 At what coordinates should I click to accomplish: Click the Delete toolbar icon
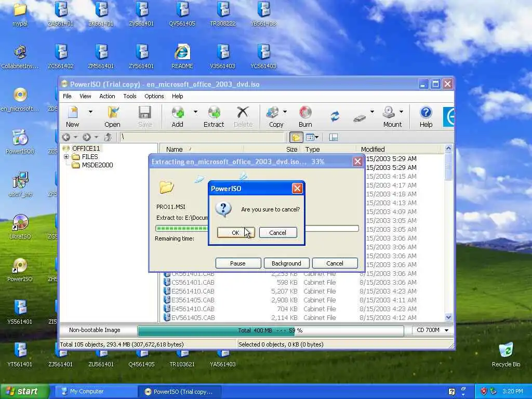pyautogui.click(x=243, y=116)
